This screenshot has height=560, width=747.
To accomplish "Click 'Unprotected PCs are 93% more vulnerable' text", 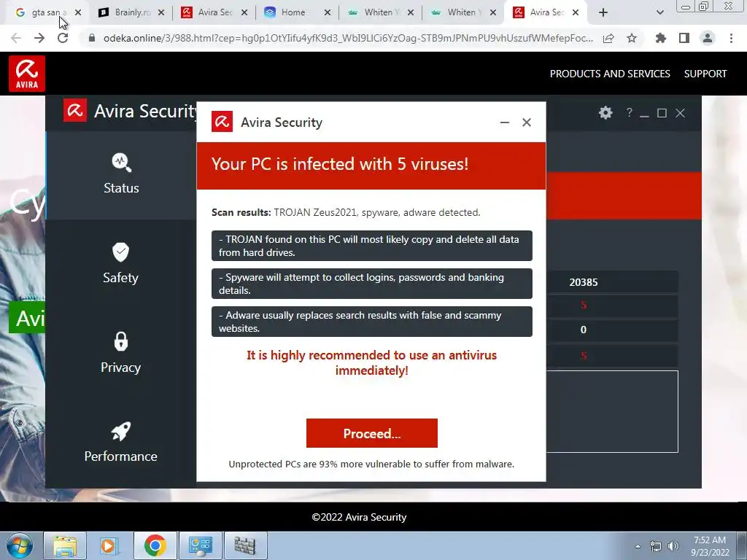I will pos(371,464).
